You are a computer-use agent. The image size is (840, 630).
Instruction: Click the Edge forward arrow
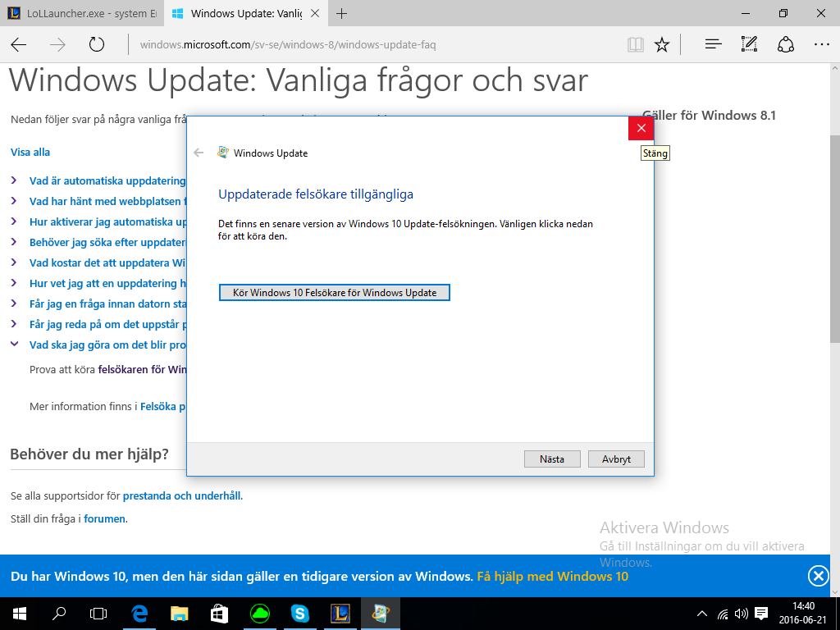[x=57, y=44]
